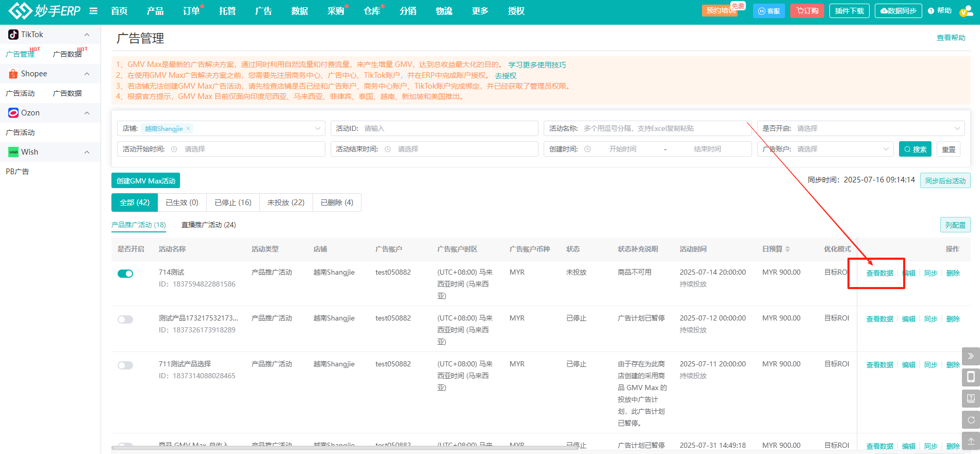Click the 创建时间 开始时间 input
Viewport: 980px width, 454px height.
click(623, 149)
